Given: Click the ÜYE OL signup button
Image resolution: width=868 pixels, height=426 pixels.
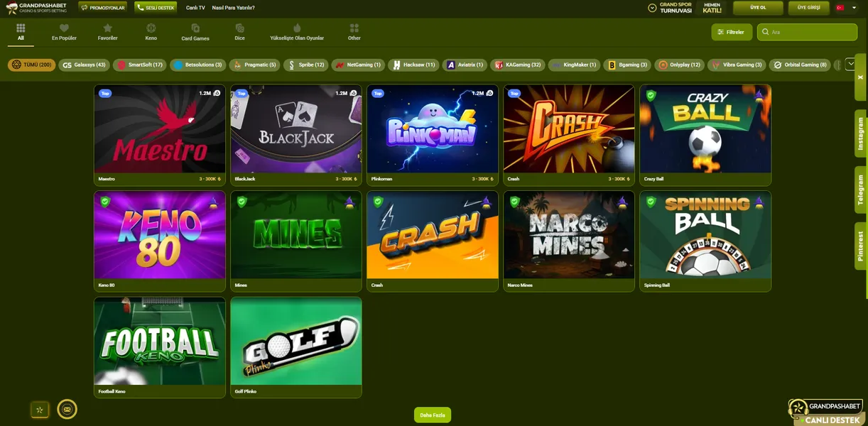Looking at the screenshot, I should [758, 7].
